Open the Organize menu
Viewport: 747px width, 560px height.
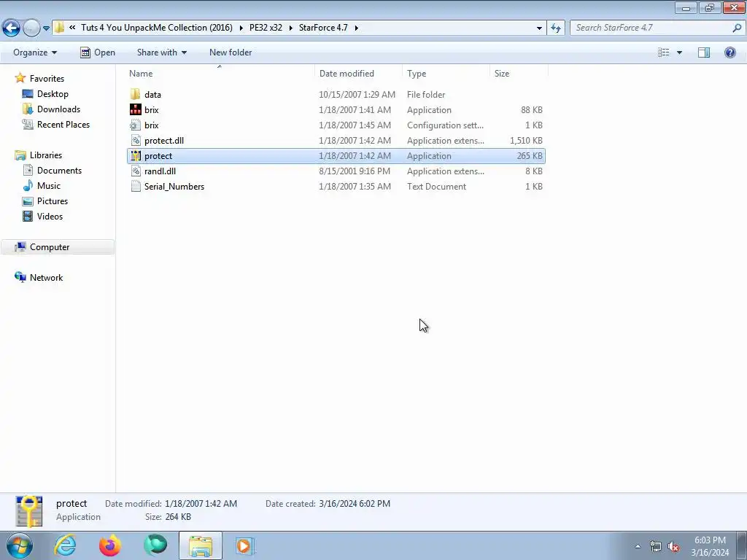35,52
